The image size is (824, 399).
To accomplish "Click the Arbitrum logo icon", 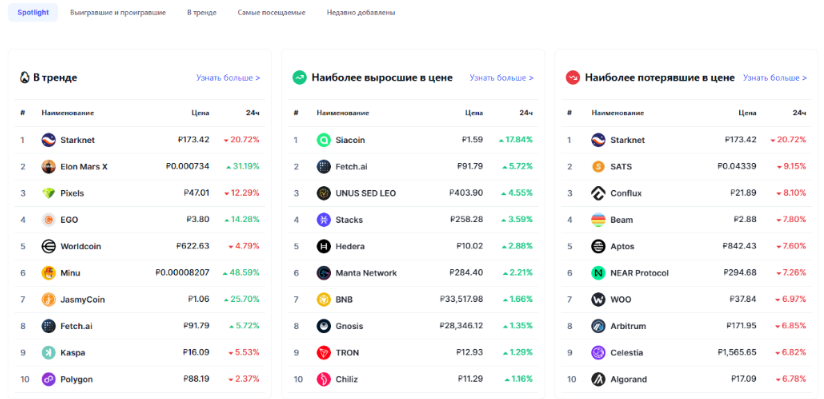I will (598, 326).
